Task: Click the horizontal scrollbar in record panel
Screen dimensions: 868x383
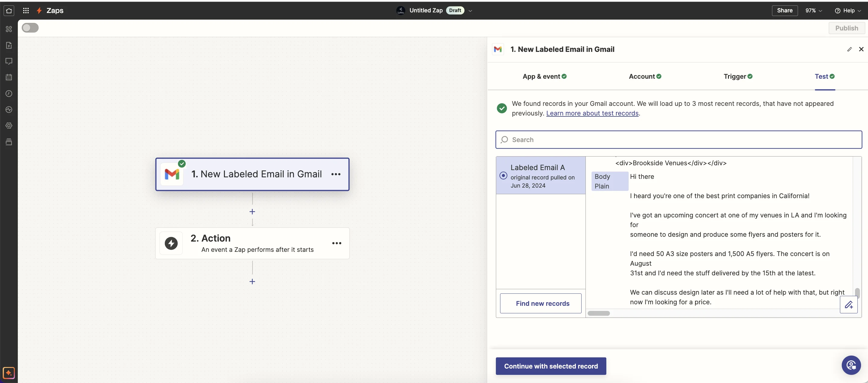Action: point(598,313)
